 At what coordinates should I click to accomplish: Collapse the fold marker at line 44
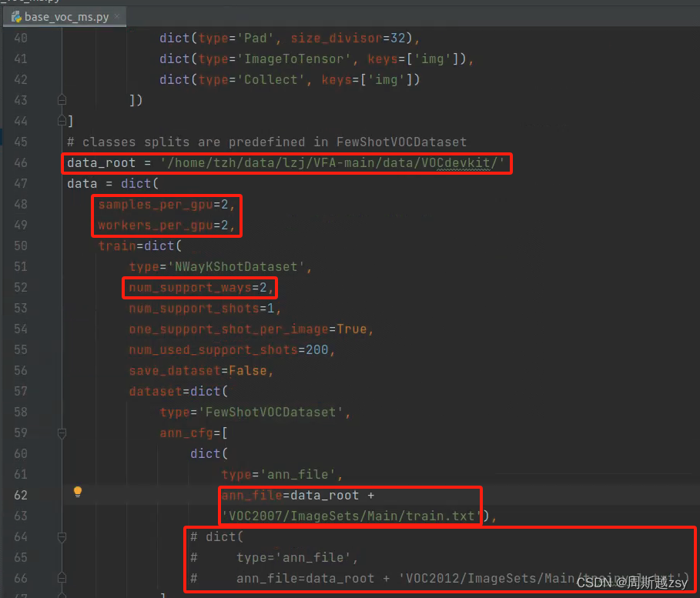(x=62, y=121)
